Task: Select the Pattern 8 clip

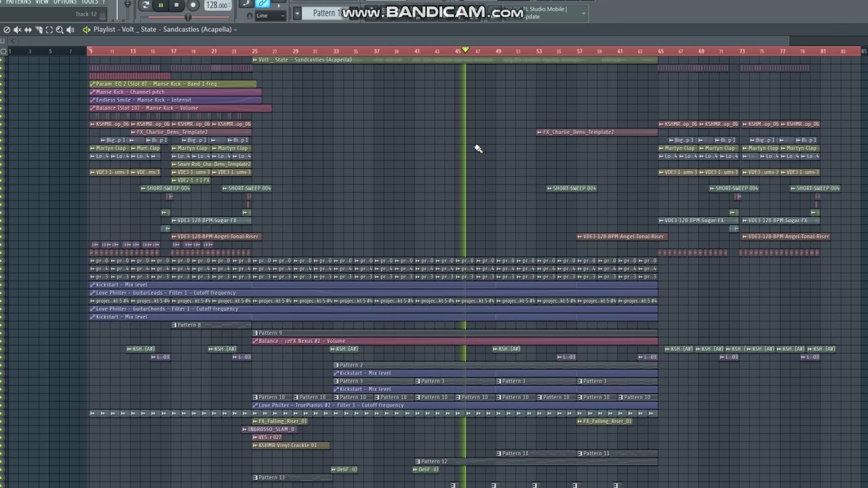Action: 212,325
